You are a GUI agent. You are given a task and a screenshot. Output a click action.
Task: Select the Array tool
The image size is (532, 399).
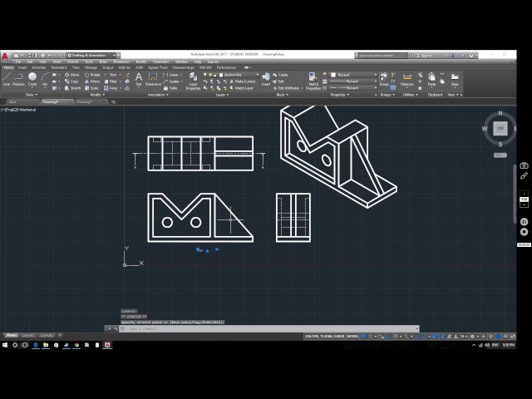[x=111, y=88]
